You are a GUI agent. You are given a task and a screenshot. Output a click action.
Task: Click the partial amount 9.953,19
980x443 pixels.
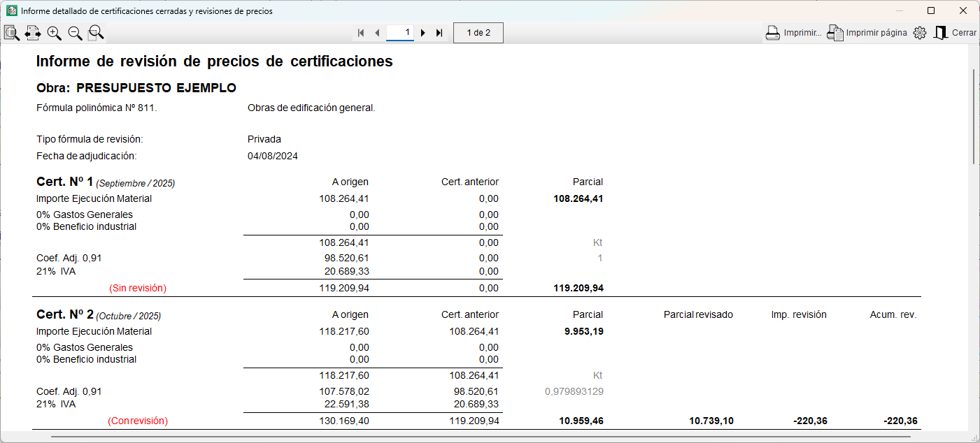point(583,331)
